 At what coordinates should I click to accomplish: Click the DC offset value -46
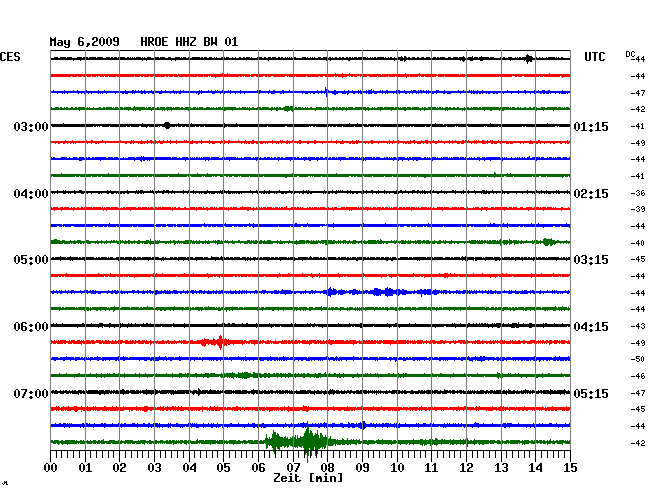[x=638, y=376]
